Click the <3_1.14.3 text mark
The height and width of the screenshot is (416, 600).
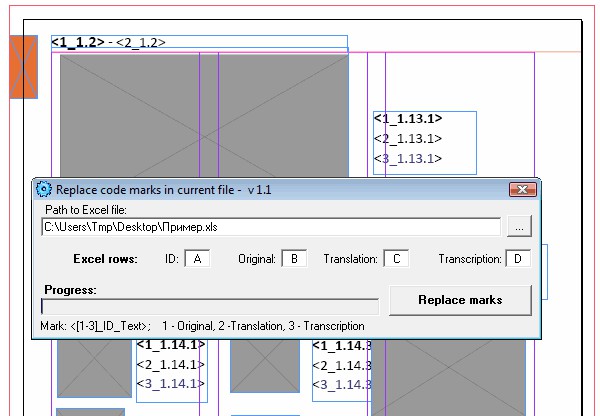click(342, 385)
